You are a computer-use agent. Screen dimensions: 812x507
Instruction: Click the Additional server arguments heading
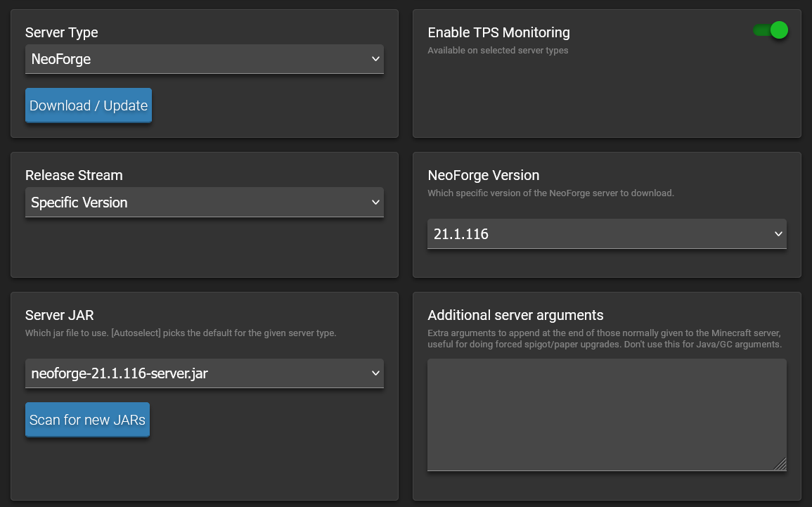[x=516, y=316]
